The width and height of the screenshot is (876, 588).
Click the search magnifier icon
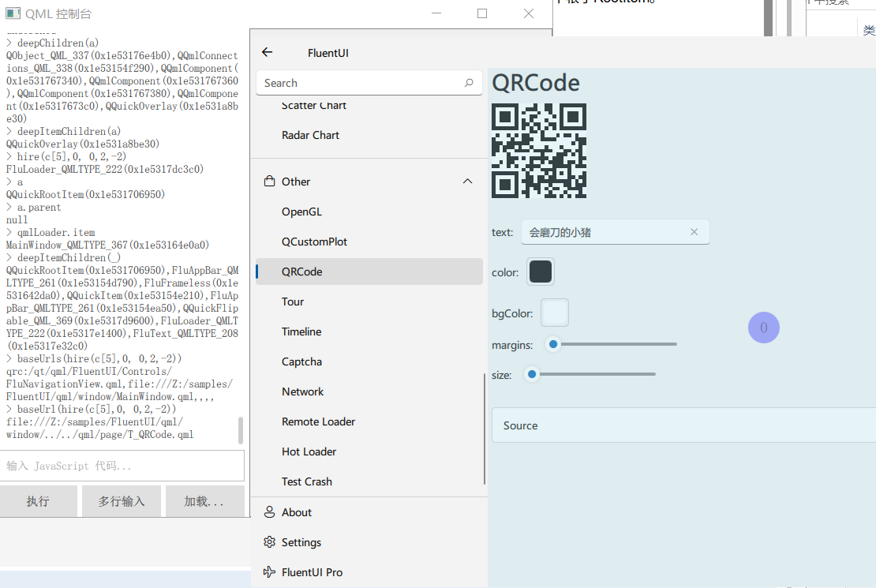pyautogui.click(x=469, y=83)
